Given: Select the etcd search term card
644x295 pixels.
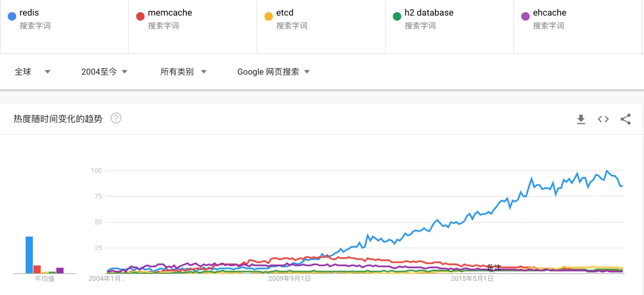Looking at the screenshot, I should coord(321,27).
